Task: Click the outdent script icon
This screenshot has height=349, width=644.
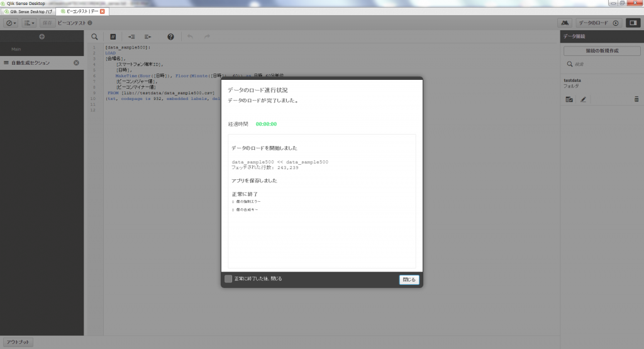Action: click(x=148, y=37)
